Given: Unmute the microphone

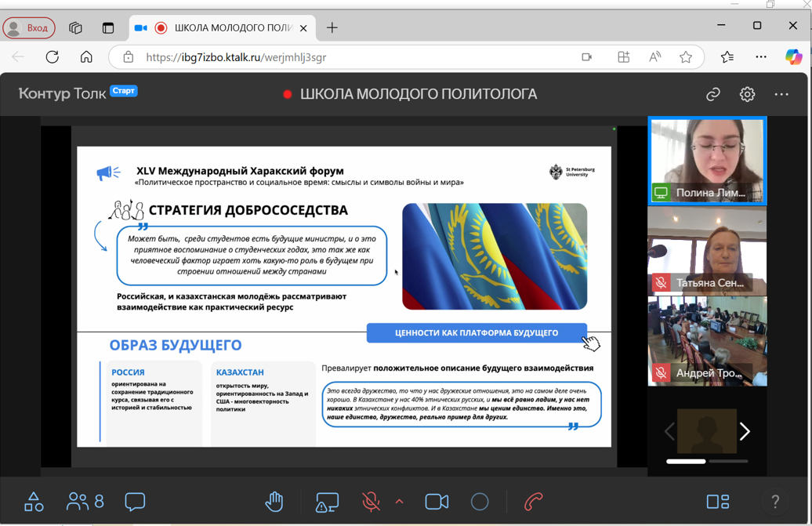Looking at the screenshot, I should pos(371,502).
